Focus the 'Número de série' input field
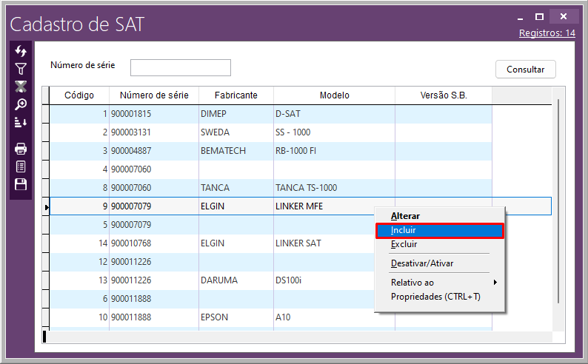 (x=181, y=68)
